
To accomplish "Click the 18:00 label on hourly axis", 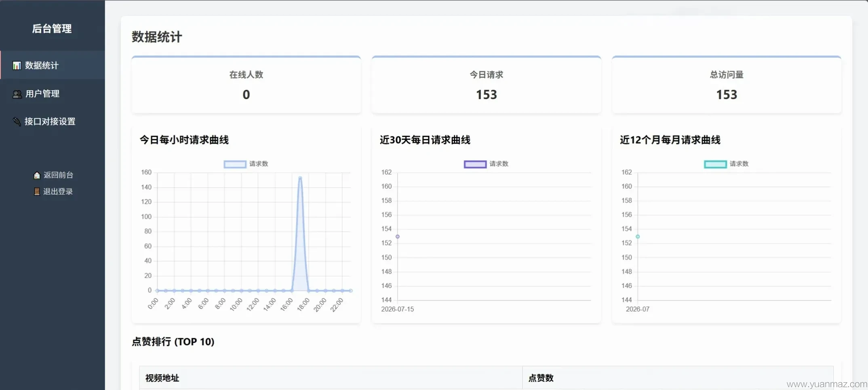I will [303, 304].
